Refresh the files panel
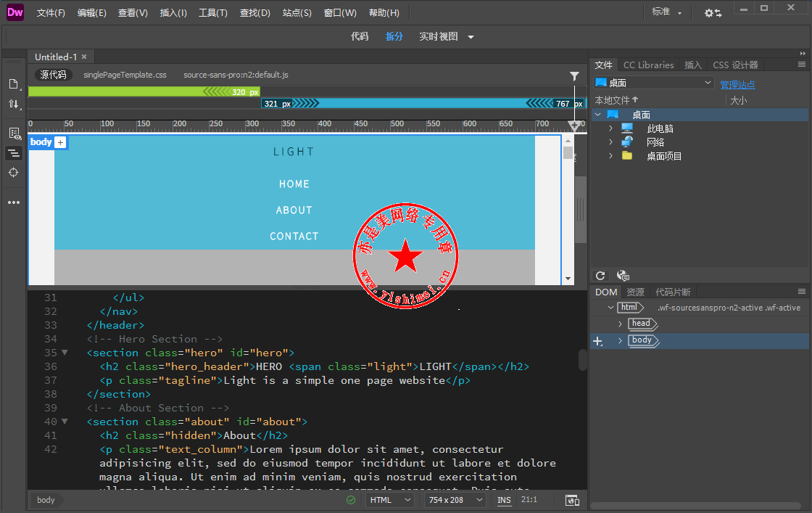Screen dimensions: 812x513 coord(600,276)
